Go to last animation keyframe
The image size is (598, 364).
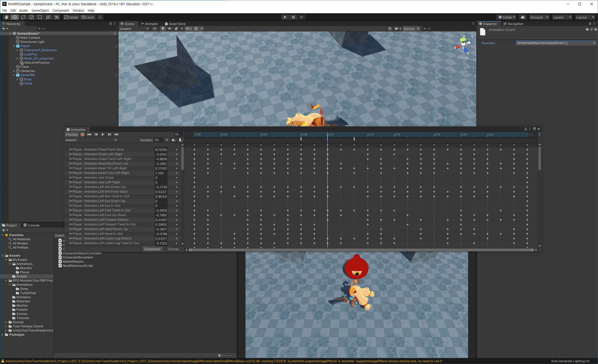click(116, 134)
